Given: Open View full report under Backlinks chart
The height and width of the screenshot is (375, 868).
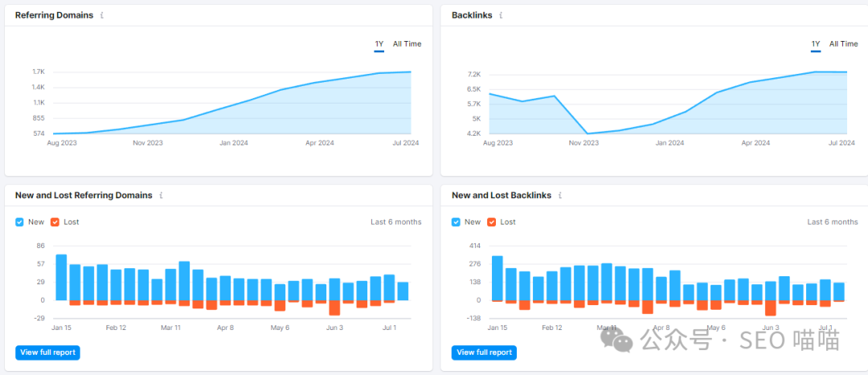Looking at the screenshot, I should (484, 353).
